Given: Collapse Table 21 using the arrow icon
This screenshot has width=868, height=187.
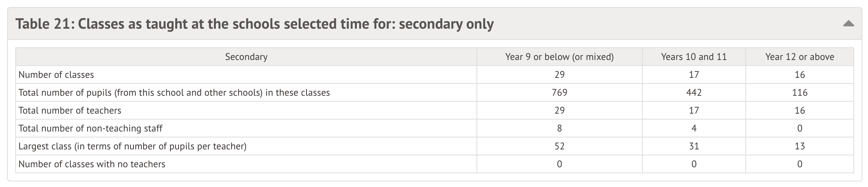Looking at the screenshot, I should pos(848,24).
